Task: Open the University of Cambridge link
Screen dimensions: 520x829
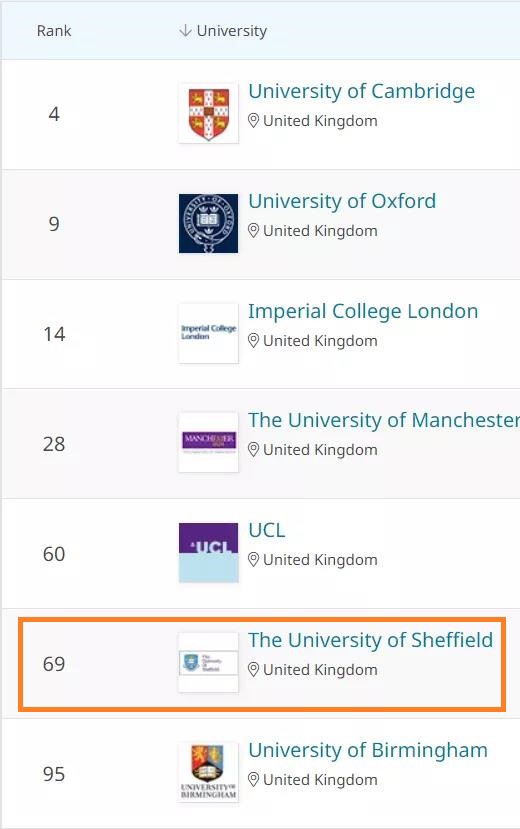Action: pos(361,91)
